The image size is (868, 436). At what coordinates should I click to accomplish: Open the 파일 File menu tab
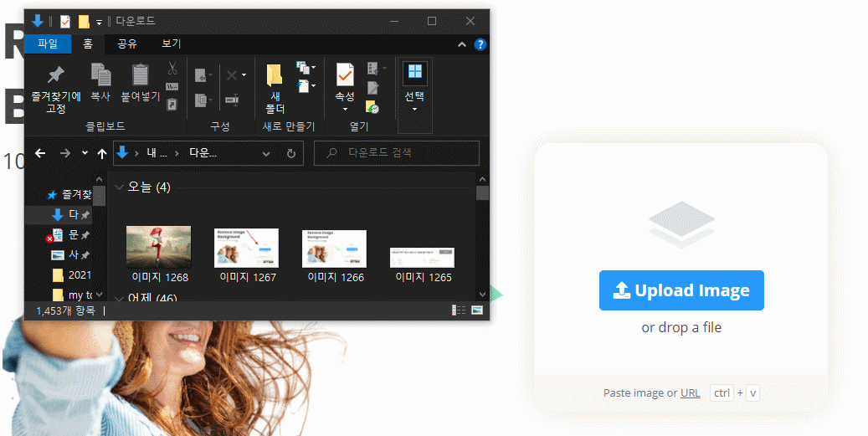coord(49,44)
